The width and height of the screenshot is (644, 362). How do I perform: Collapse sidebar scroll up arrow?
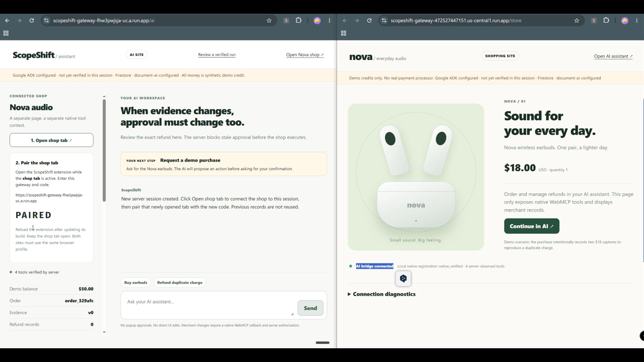click(x=104, y=96)
